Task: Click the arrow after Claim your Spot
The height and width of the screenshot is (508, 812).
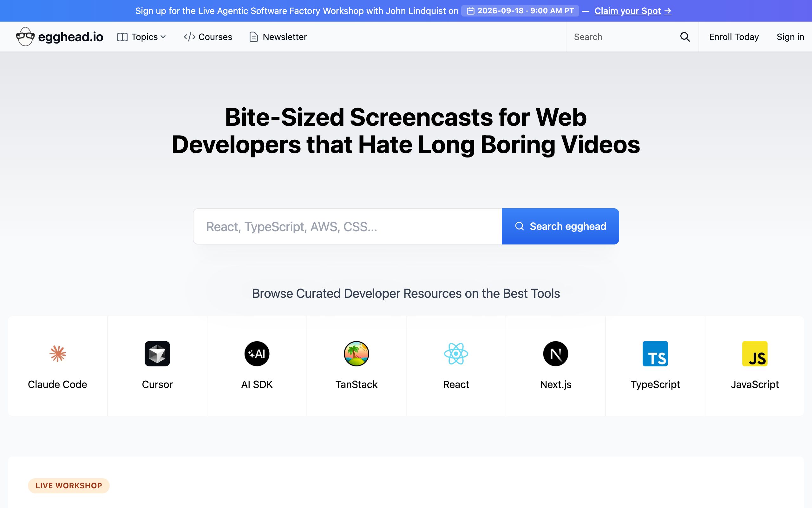Action: (667, 11)
